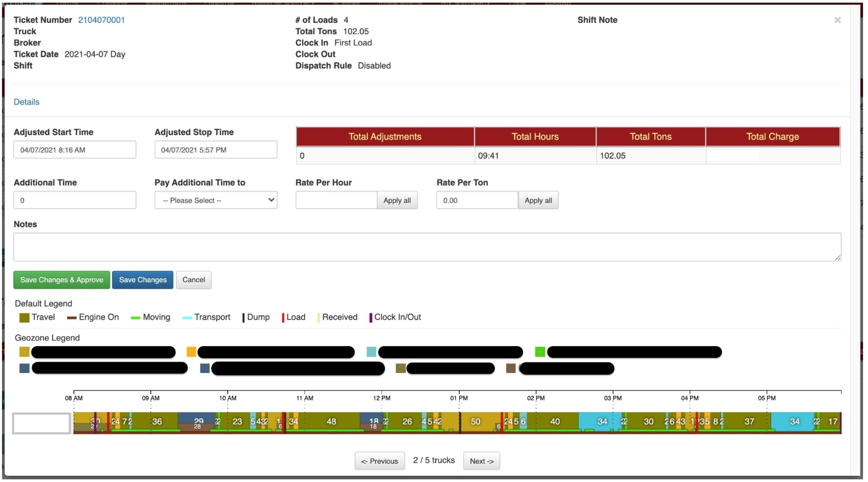Screen dimensions: 868x482
Task: Click the 03 PM timeline axis label
Action: coord(613,398)
